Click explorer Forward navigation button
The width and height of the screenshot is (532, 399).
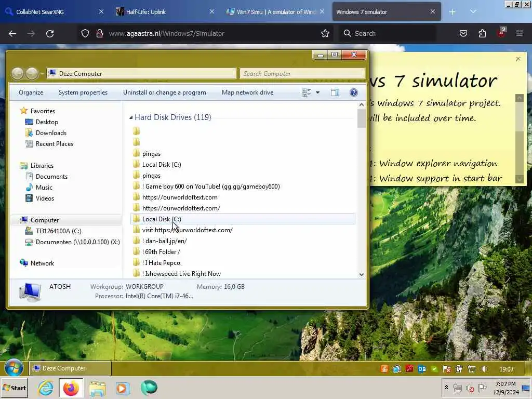pyautogui.click(x=32, y=73)
